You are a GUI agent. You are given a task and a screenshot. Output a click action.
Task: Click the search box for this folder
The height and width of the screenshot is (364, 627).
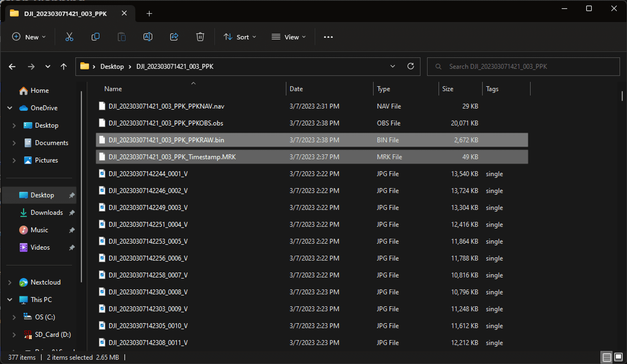coord(524,66)
